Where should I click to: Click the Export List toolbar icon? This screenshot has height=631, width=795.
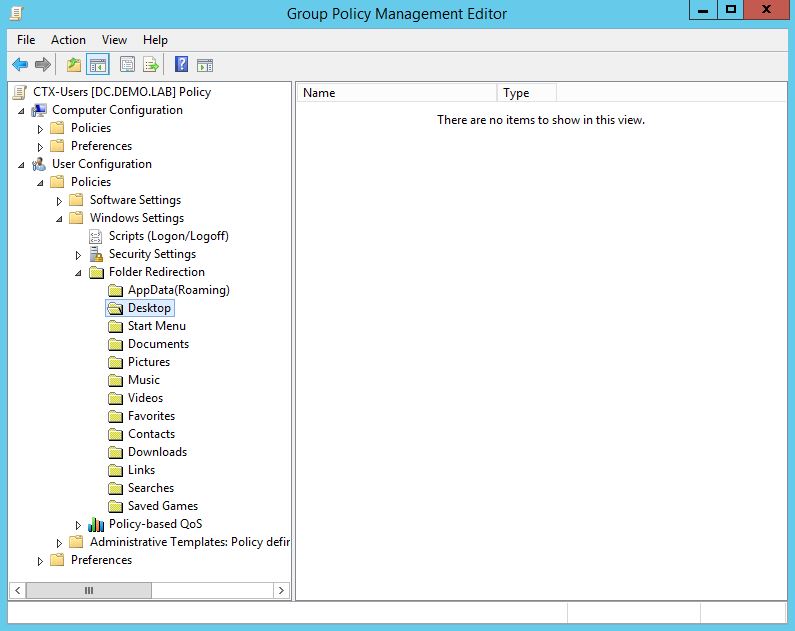151,65
